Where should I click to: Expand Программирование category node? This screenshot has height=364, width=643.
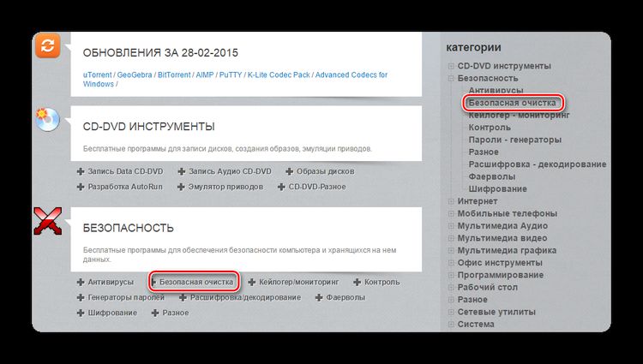click(x=451, y=275)
